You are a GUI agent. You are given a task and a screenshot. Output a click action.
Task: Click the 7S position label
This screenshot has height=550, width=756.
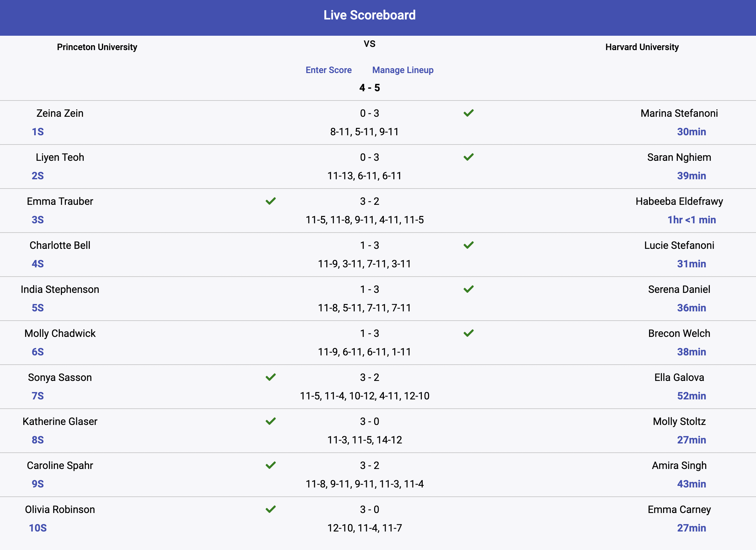click(38, 396)
